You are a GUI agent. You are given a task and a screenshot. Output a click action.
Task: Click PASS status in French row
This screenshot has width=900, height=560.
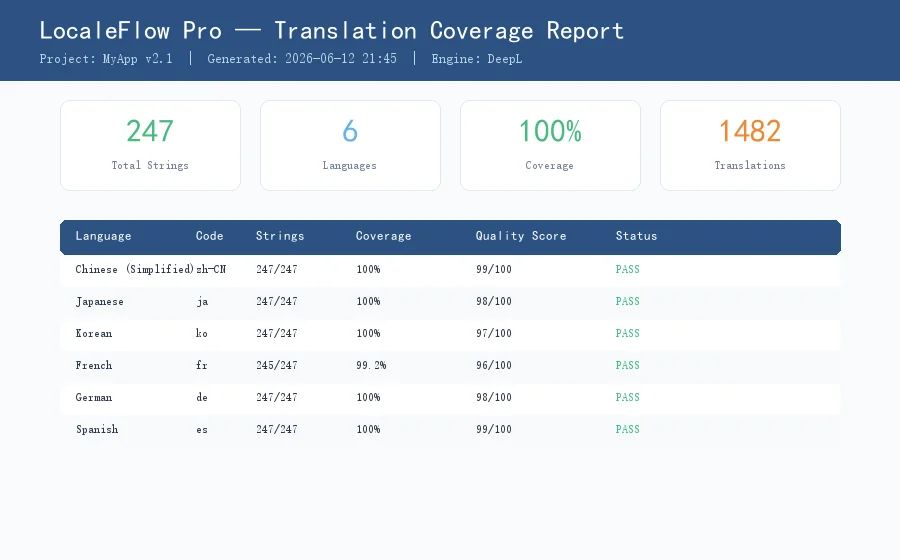tap(627, 365)
